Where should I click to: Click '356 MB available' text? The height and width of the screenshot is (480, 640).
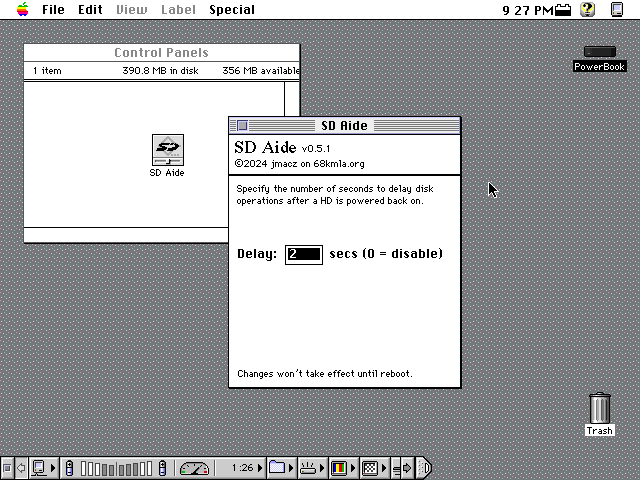tap(260, 71)
